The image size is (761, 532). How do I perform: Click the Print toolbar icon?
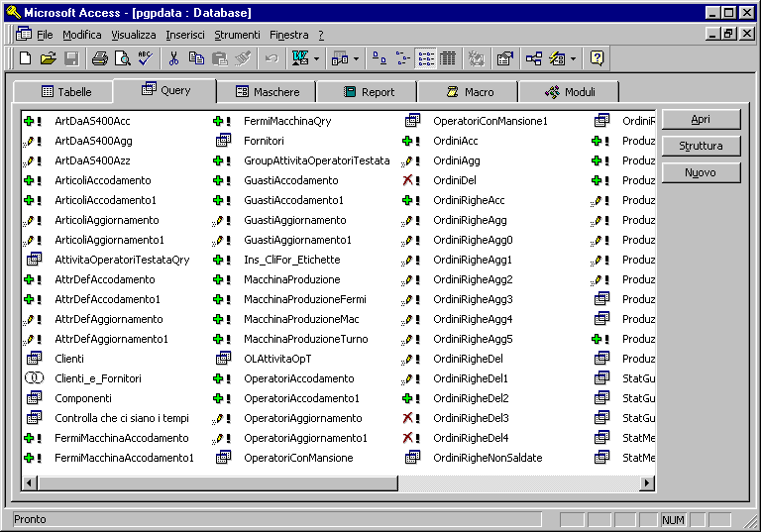(100, 58)
